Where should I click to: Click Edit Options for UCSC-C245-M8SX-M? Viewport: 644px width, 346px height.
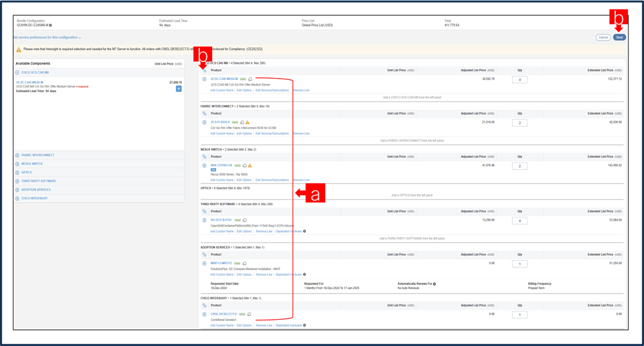[x=244, y=90]
